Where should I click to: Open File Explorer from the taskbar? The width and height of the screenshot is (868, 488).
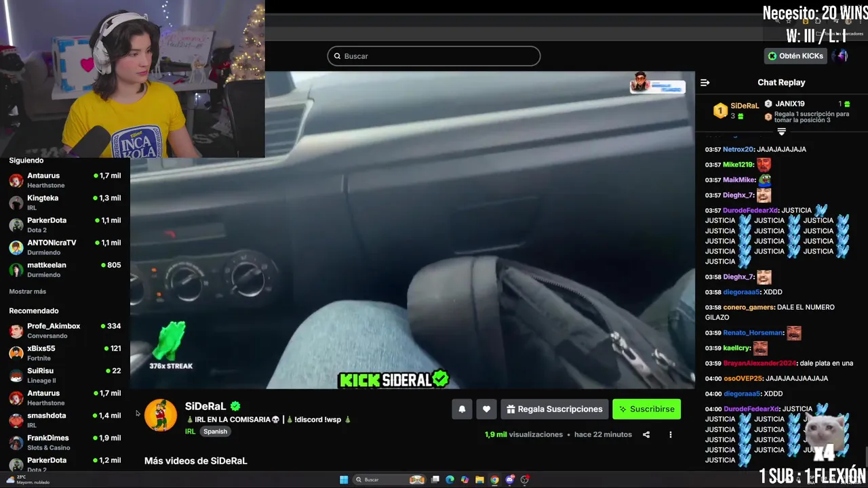tap(479, 480)
